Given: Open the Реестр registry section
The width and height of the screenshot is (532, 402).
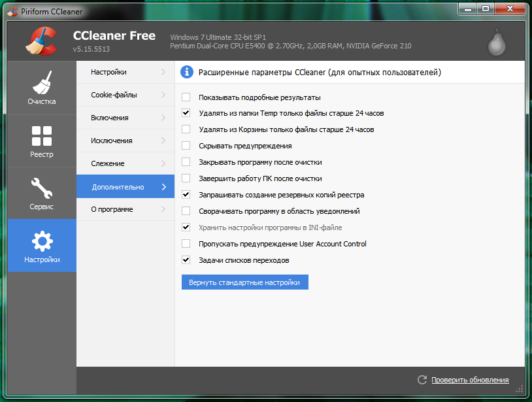Looking at the screenshot, I should click(42, 141).
